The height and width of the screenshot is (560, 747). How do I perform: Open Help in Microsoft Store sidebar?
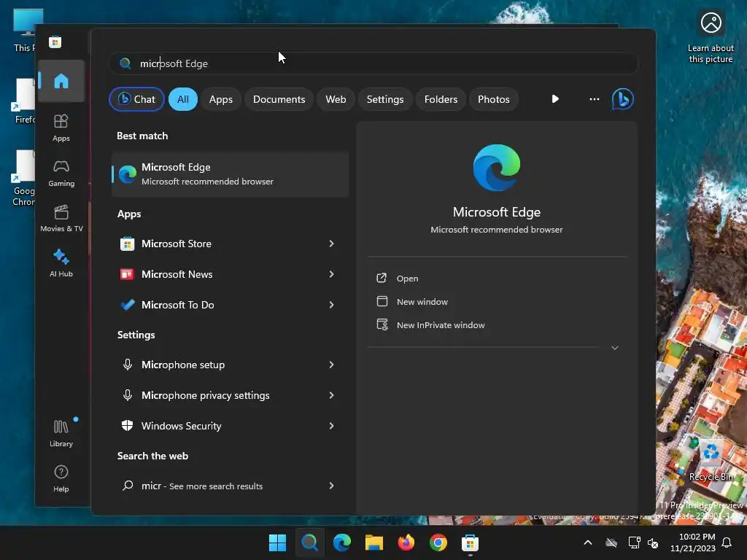(x=61, y=478)
